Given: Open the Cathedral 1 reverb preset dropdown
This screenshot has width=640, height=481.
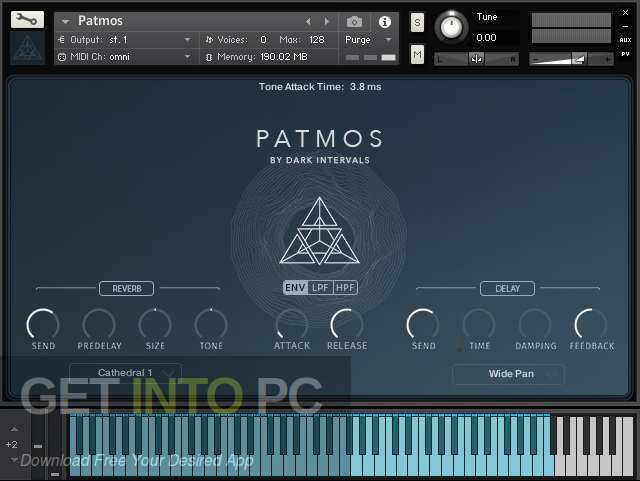Looking at the screenshot, I should [x=125, y=373].
